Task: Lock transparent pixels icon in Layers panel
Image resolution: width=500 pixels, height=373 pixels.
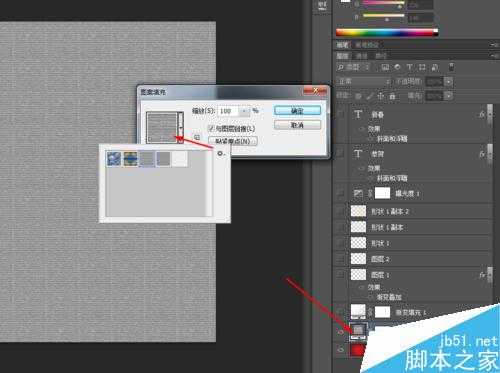Action: click(358, 96)
